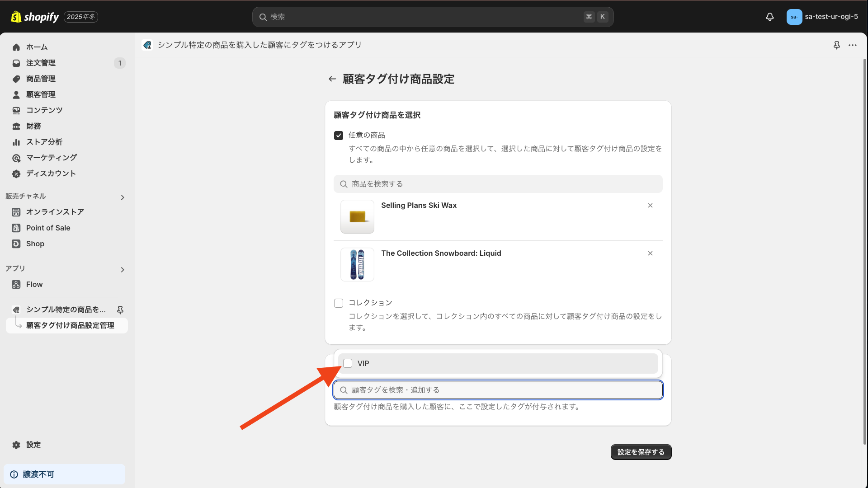
Task: Click the back arrow beside 顧客タグ付け商品設定
Action: coord(332,79)
